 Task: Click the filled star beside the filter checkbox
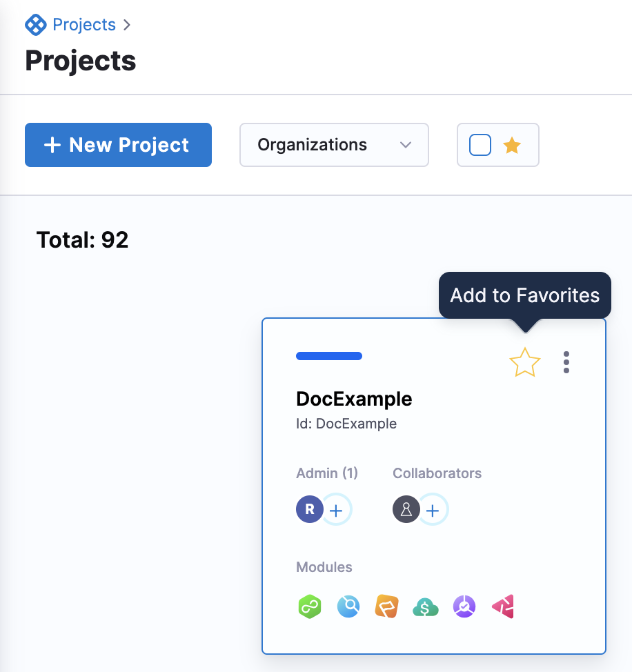[x=512, y=145]
